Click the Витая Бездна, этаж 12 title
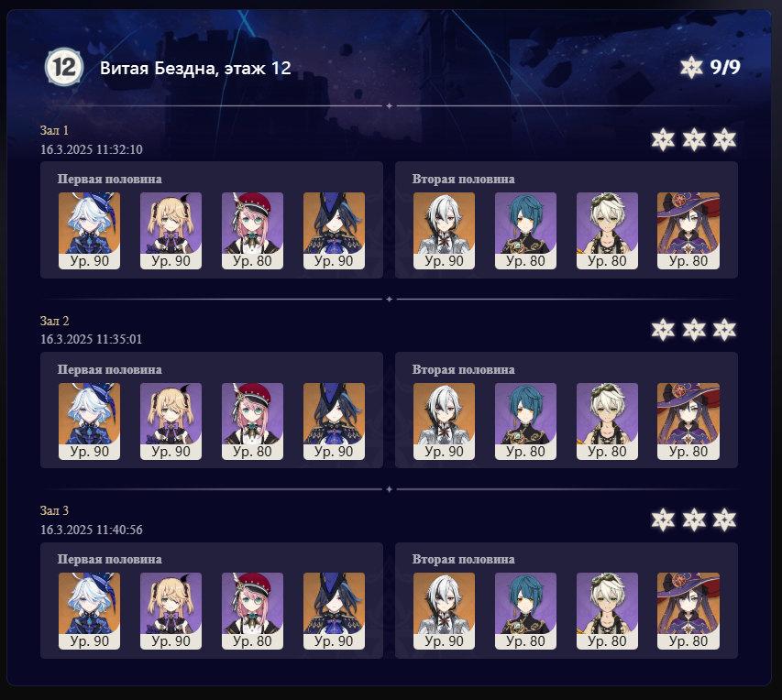Screen dimensions: 782x700 [195, 69]
